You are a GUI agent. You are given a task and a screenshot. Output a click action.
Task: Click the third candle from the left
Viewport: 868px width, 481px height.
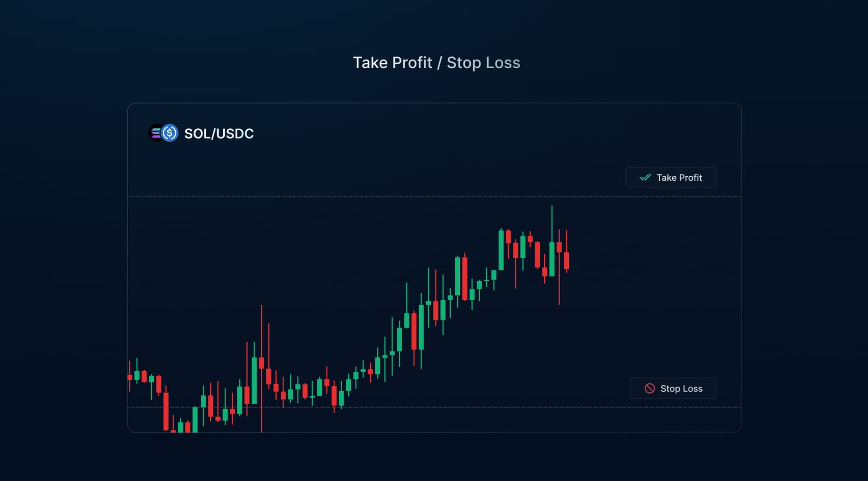point(144,376)
